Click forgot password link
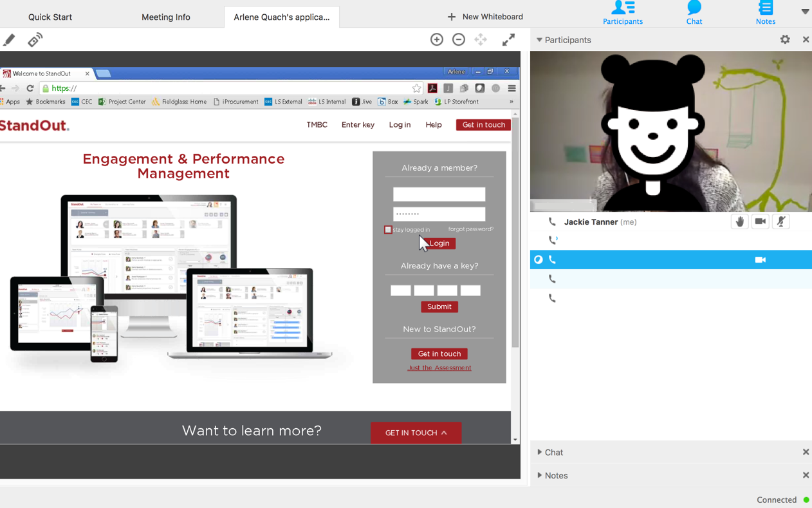The width and height of the screenshot is (812, 508). click(471, 229)
